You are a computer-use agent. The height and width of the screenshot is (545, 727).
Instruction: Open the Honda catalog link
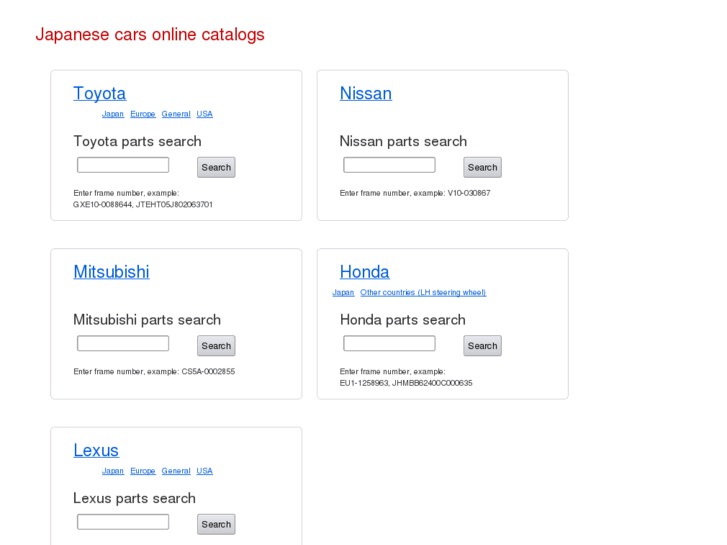tap(364, 272)
